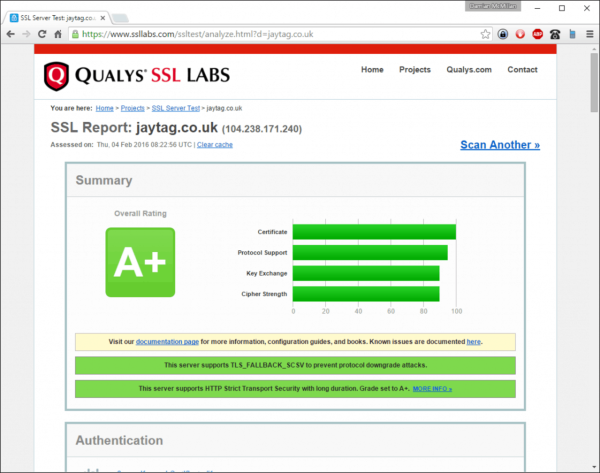
Task: Follow the SSL Server Test breadcrumb link
Action: pyautogui.click(x=176, y=108)
